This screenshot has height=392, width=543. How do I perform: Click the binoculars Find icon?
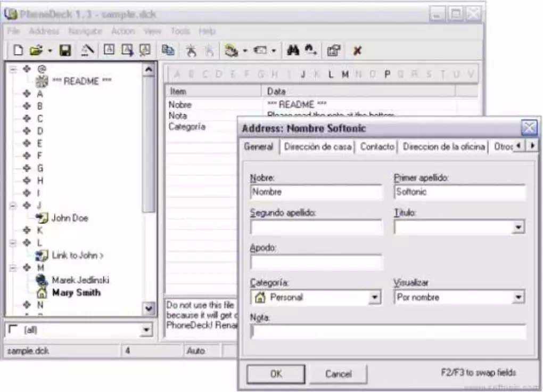pyautogui.click(x=293, y=51)
